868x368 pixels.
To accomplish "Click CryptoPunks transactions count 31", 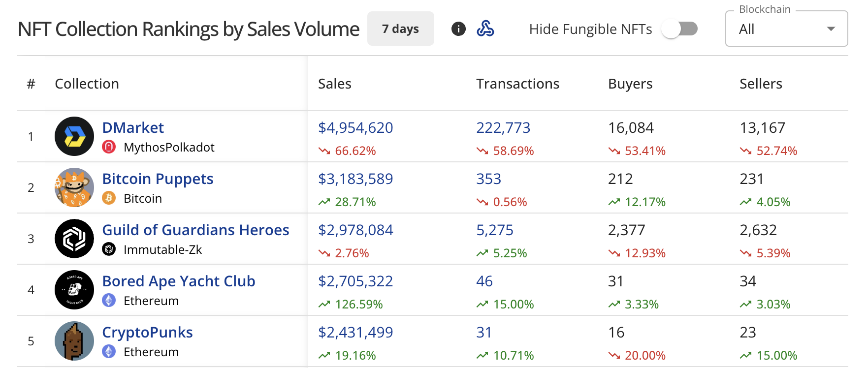I will [x=484, y=332].
